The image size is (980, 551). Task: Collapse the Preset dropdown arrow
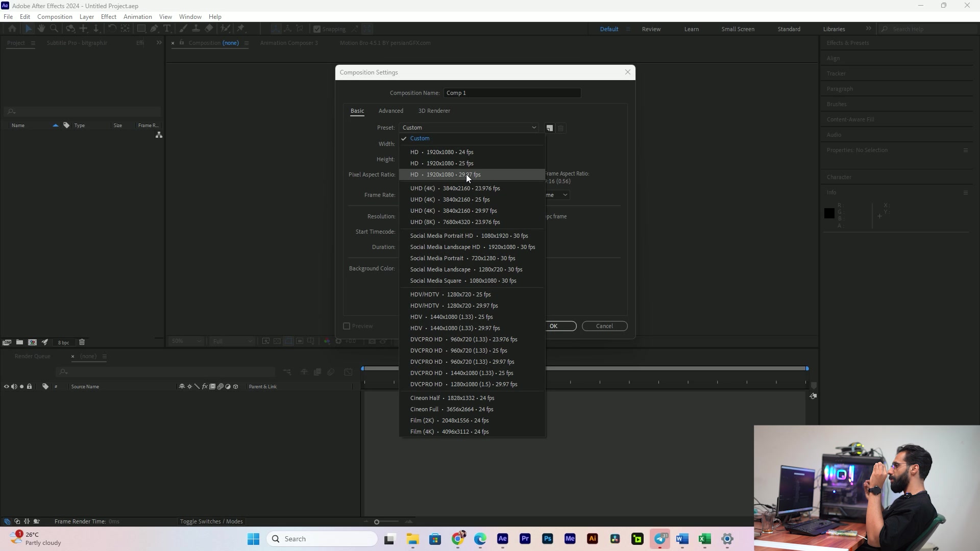click(x=534, y=128)
